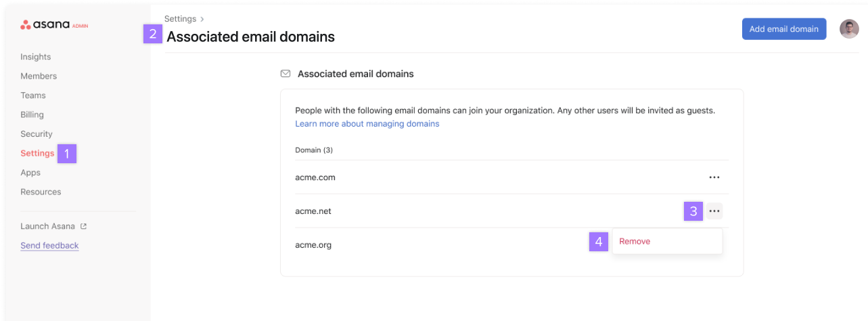Viewport: 868px width, 321px height.
Task: Click the external link icon next to Launch Asana
Action: click(83, 226)
